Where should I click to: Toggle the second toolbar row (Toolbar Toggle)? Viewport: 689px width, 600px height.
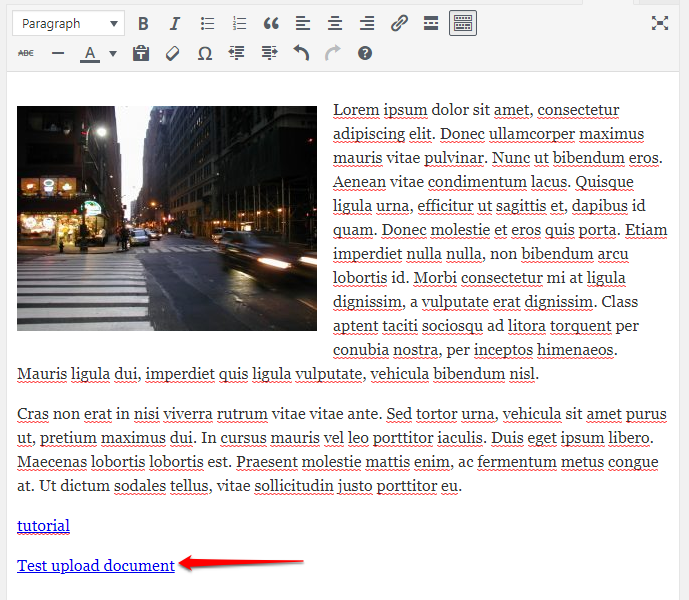click(x=462, y=24)
